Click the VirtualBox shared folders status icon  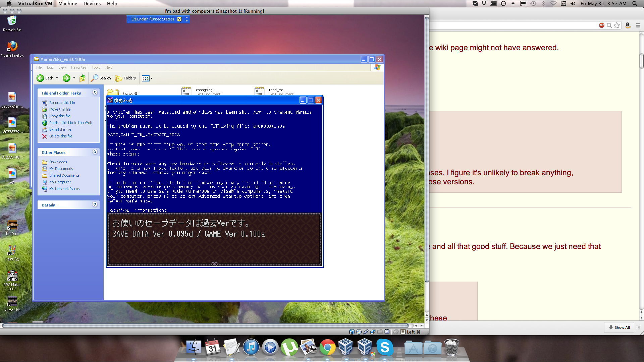[x=380, y=332]
